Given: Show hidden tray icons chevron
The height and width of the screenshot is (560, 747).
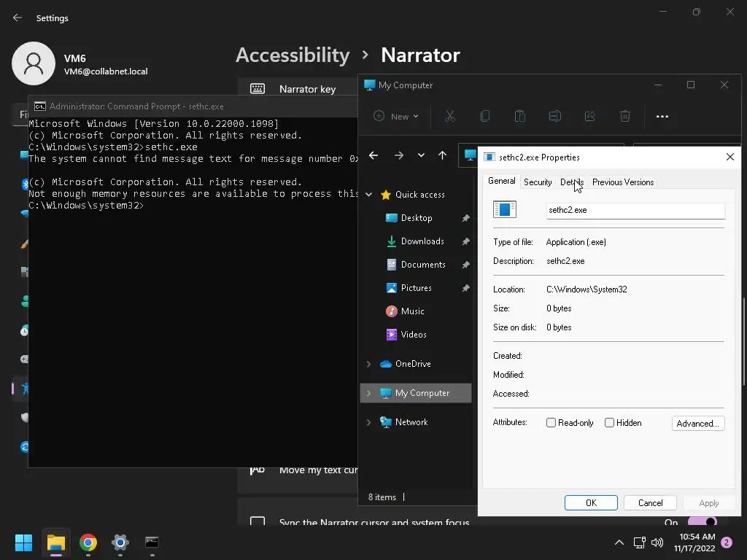Looking at the screenshot, I should pos(619,542).
